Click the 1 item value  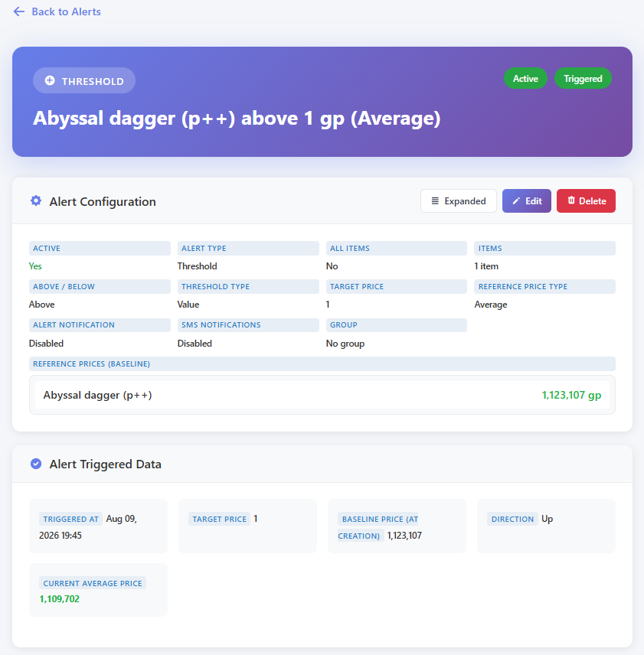(x=486, y=266)
